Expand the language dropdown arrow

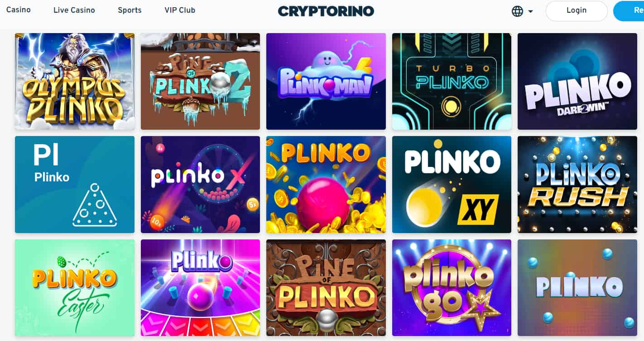[x=530, y=12]
